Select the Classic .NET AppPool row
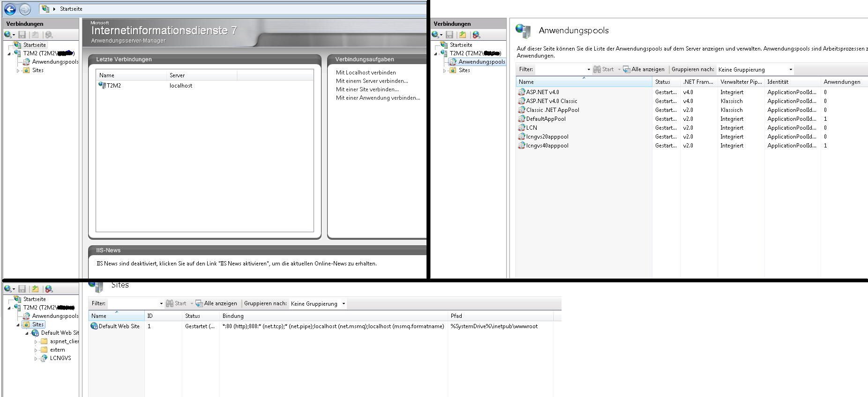Viewport: 868px width, 397px height. tap(553, 110)
